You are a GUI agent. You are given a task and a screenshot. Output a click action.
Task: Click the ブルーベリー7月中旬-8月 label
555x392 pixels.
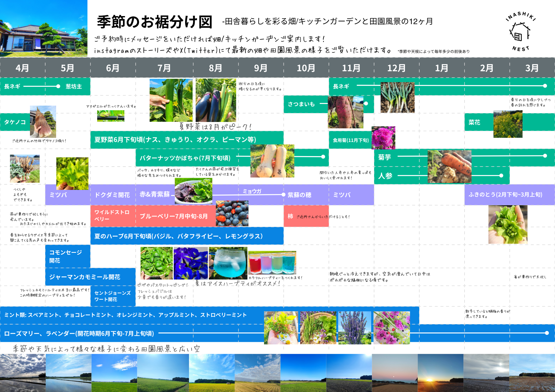(x=174, y=216)
